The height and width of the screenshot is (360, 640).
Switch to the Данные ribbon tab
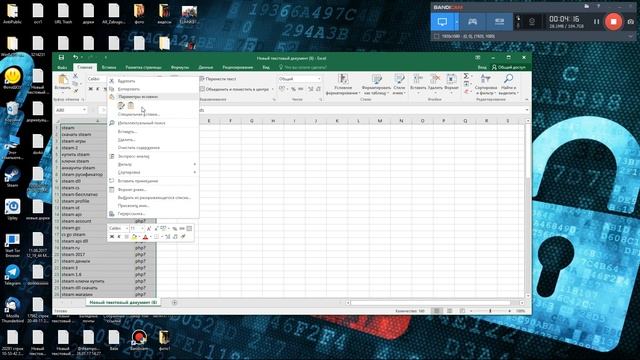click(x=206, y=67)
